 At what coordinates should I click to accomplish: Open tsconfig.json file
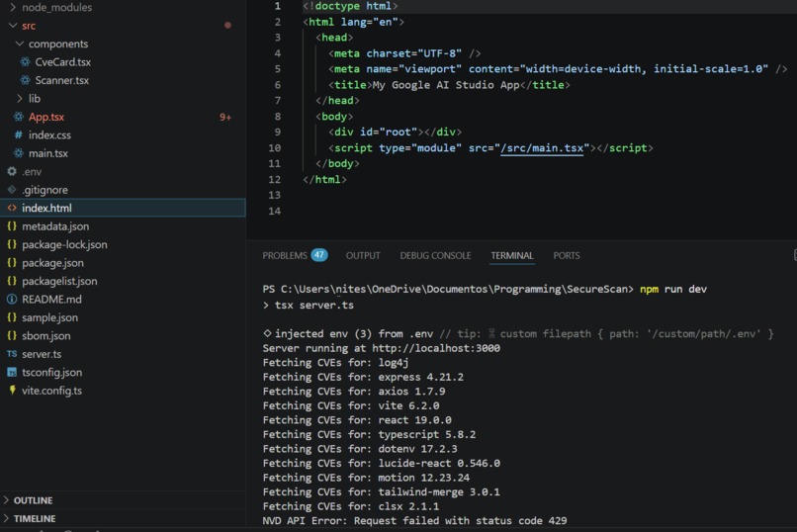[x=51, y=373]
